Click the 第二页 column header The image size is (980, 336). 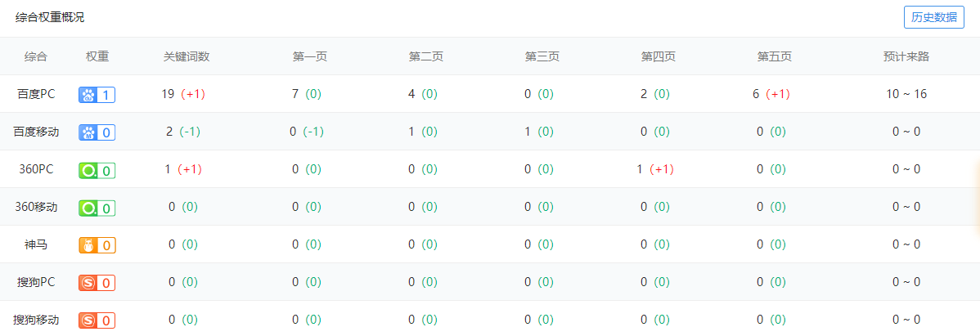(426, 56)
